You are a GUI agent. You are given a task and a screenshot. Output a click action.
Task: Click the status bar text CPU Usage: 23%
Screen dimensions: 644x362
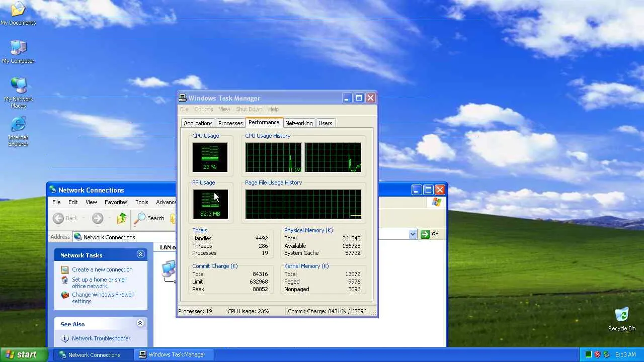point(249,311)
